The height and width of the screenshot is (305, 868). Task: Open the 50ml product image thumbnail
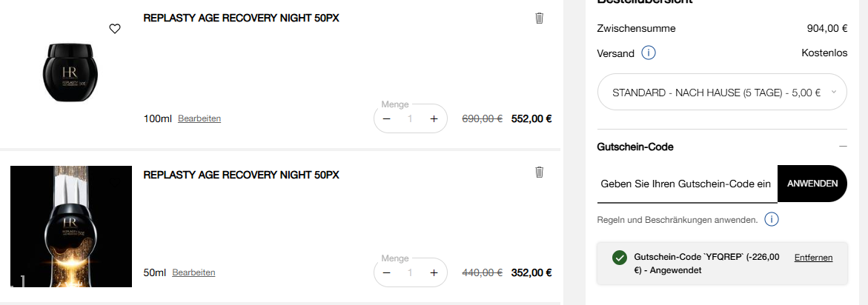[70, 227]
